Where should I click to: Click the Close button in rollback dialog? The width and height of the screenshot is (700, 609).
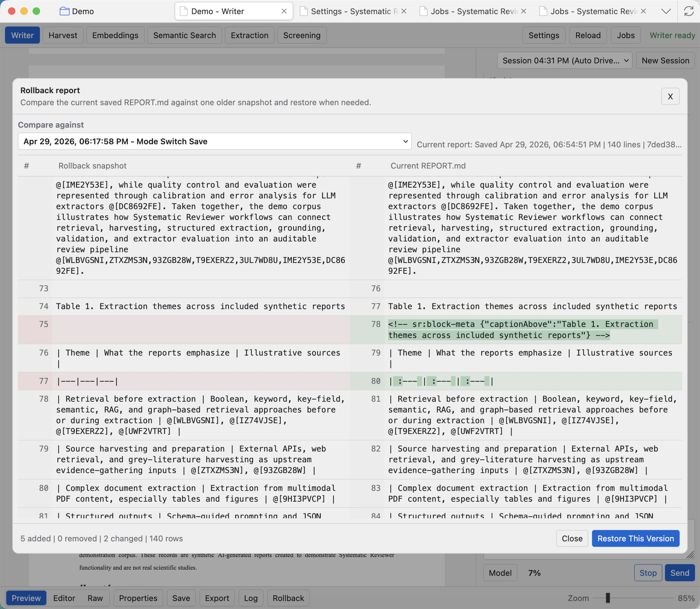pos(572,539)
